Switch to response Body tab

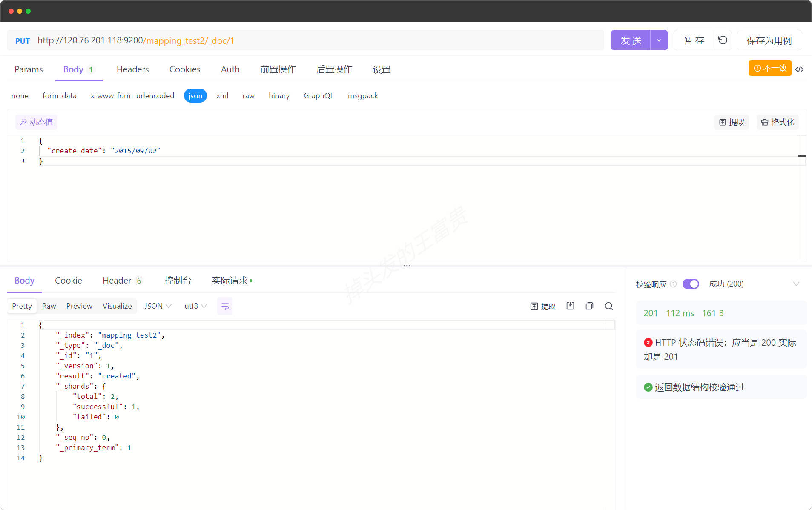pos(24,281)
